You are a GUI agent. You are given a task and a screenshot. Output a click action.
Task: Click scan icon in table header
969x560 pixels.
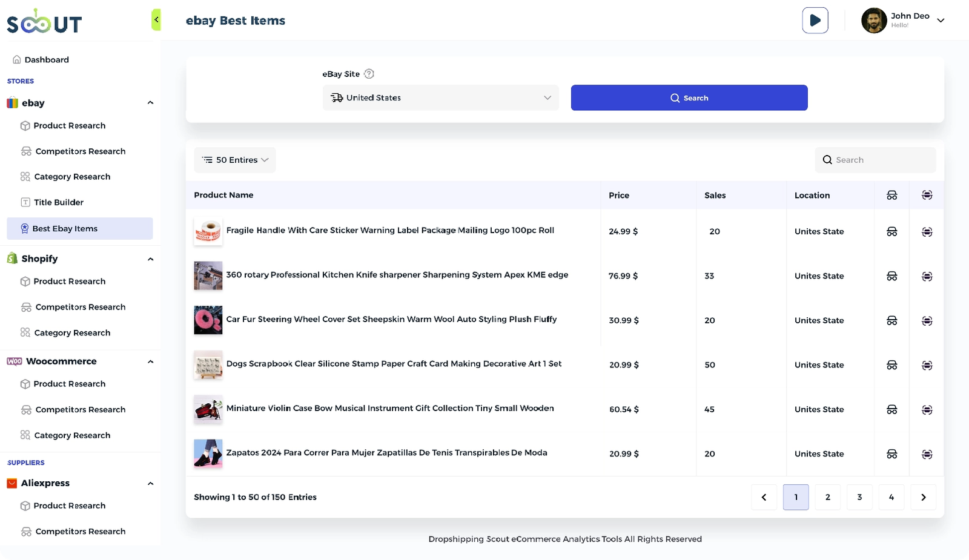(927, 195)
